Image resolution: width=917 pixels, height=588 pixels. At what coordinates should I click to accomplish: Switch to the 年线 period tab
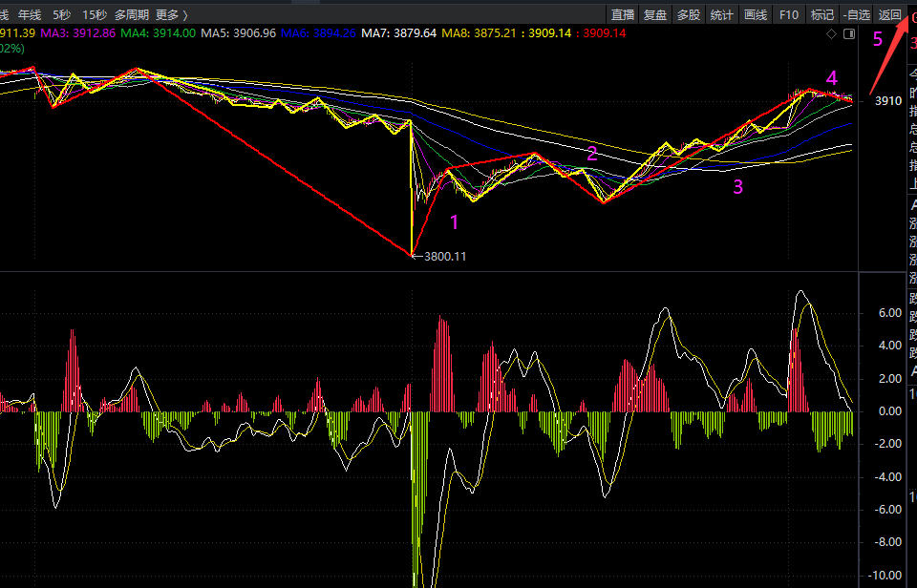click(30, 15)
